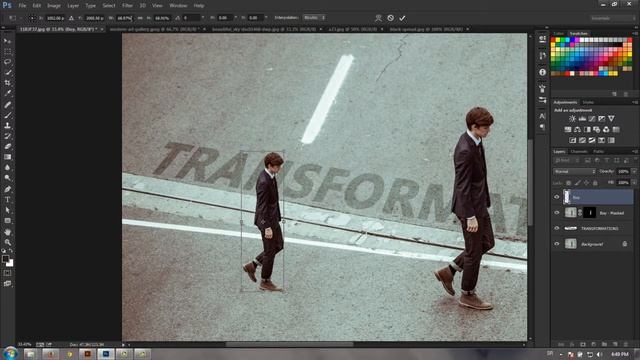Viewport: 640px width, 360px height.
Task: Click the Windows Start button
Action: coord(10,353)
